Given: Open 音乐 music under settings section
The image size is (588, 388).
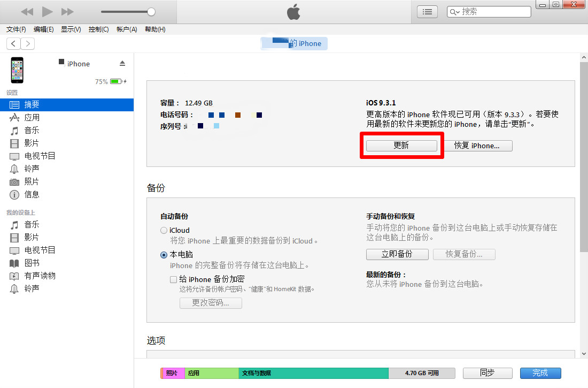Looking at the screenshot, I should coord(67,131).
